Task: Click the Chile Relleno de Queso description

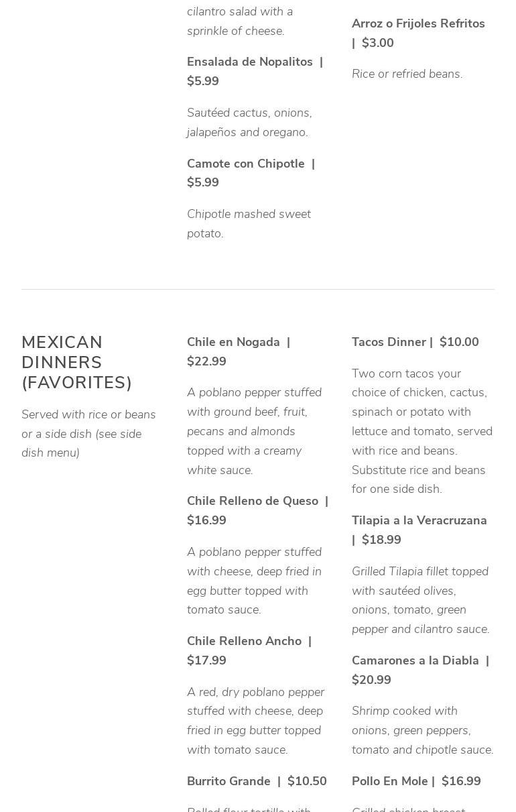Action: 254,581
